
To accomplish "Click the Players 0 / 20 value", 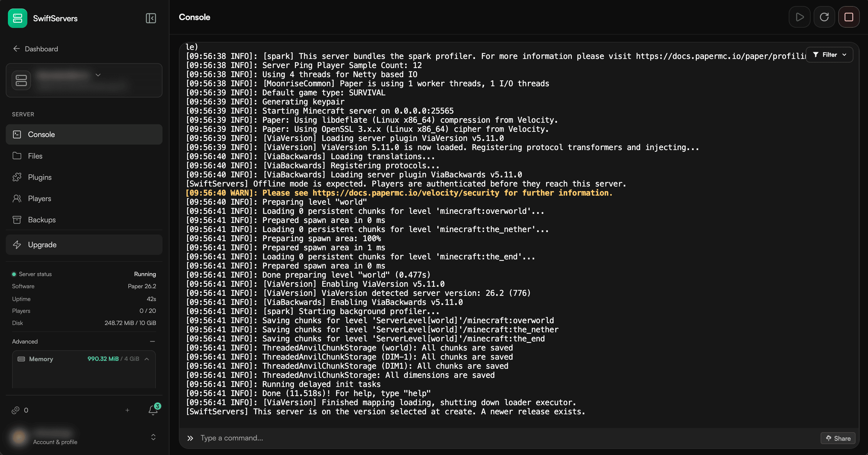I will click(148, 311).
